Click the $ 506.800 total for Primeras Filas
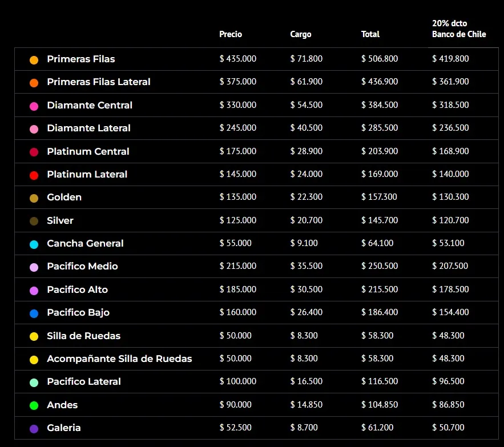504x447 pixels. [x=380, y=59]
